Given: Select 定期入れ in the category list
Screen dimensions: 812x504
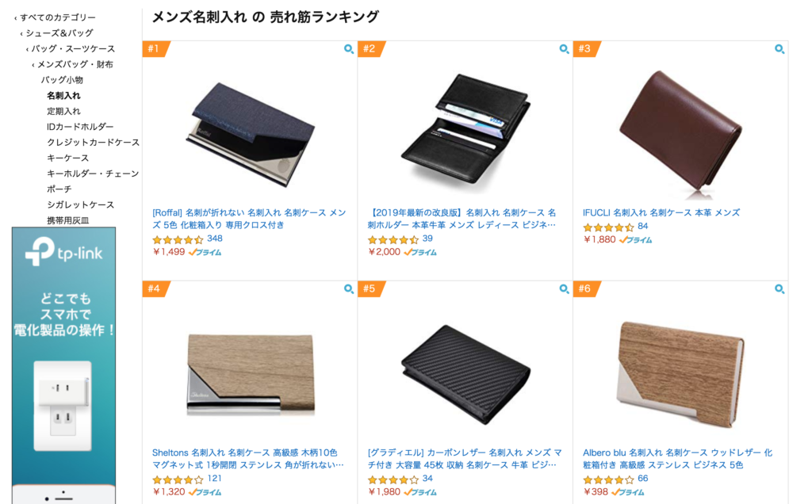Looking at the screenshot, I should tap(63, 111).
